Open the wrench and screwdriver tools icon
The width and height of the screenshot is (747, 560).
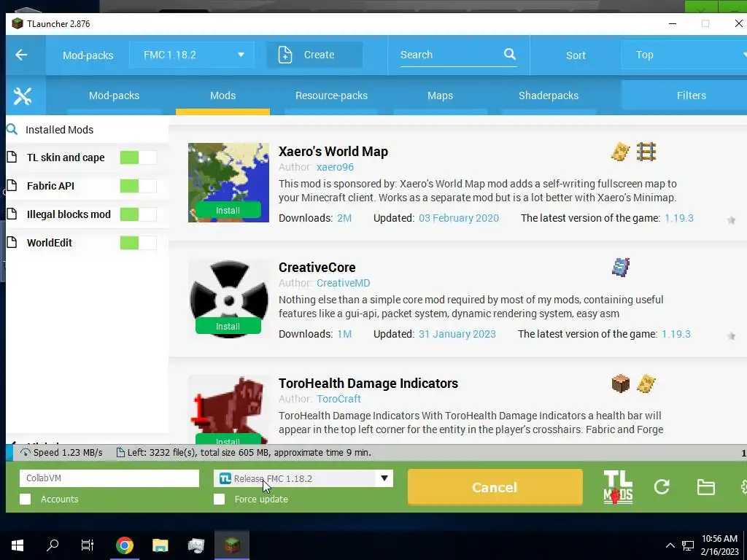[x=23, y=96]
